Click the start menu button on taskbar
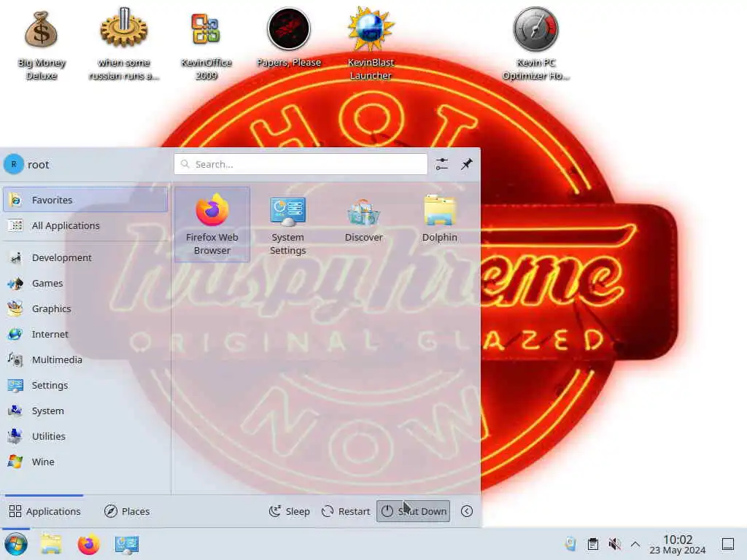 (x=16, y=544)
